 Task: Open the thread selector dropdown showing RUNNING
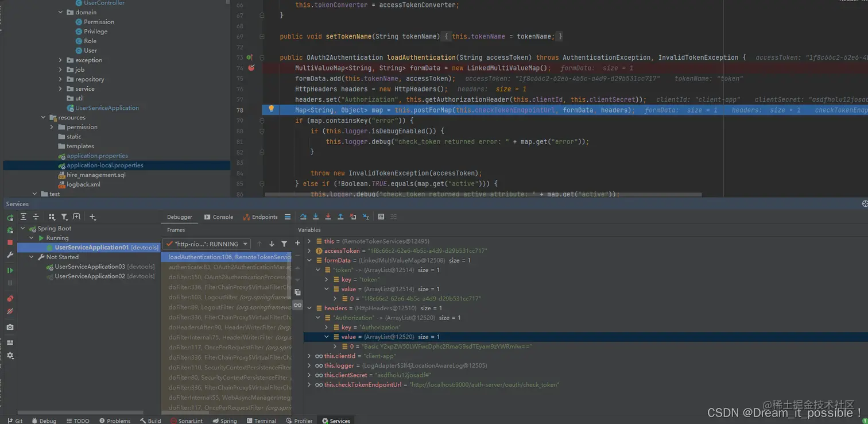207,244
